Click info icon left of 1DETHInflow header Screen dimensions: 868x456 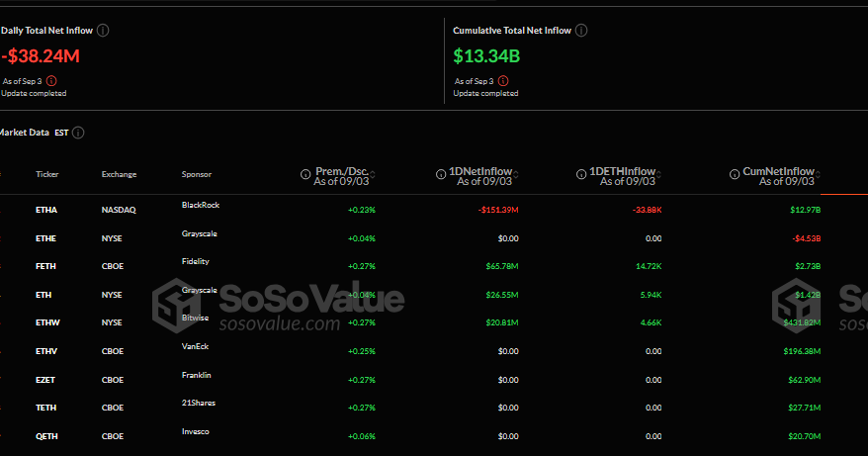(x=580, y=174)
